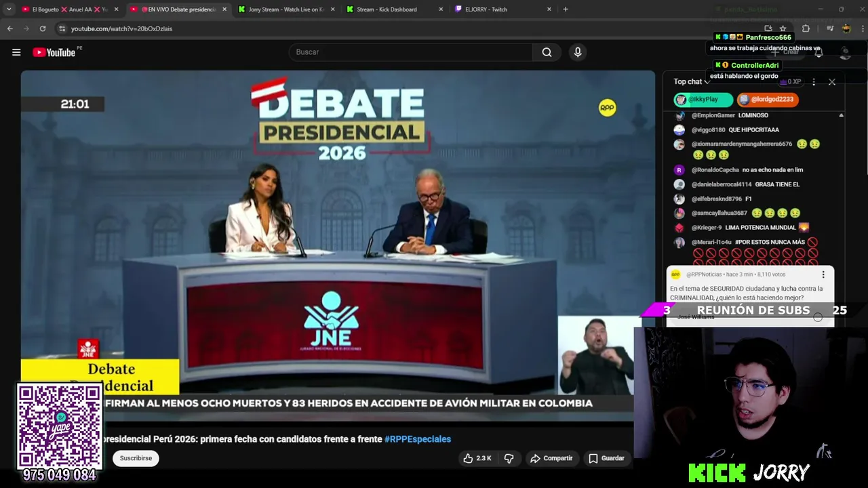Bookmark this page with star icon
The height and width of the screenshot is (488, 868).
pyautogui.click(x=783, y=28)
